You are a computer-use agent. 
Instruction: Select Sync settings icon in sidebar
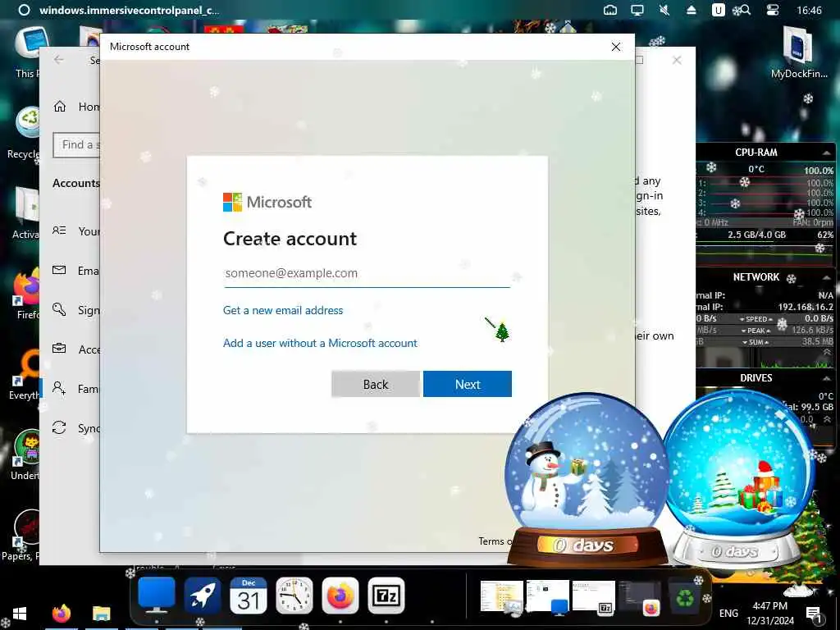59,427
